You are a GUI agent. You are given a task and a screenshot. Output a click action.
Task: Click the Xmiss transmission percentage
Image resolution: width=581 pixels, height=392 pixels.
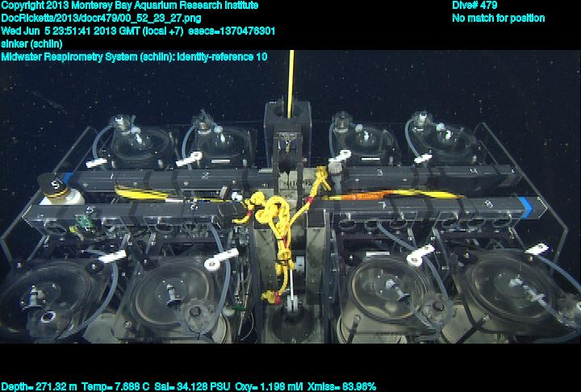(x=342, y=386)
